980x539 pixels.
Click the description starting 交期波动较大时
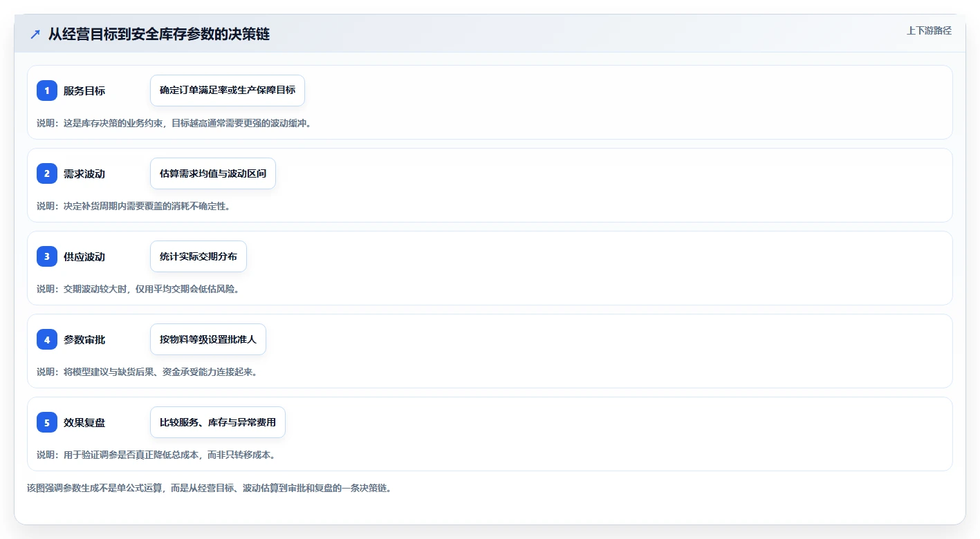coord(138,289)
